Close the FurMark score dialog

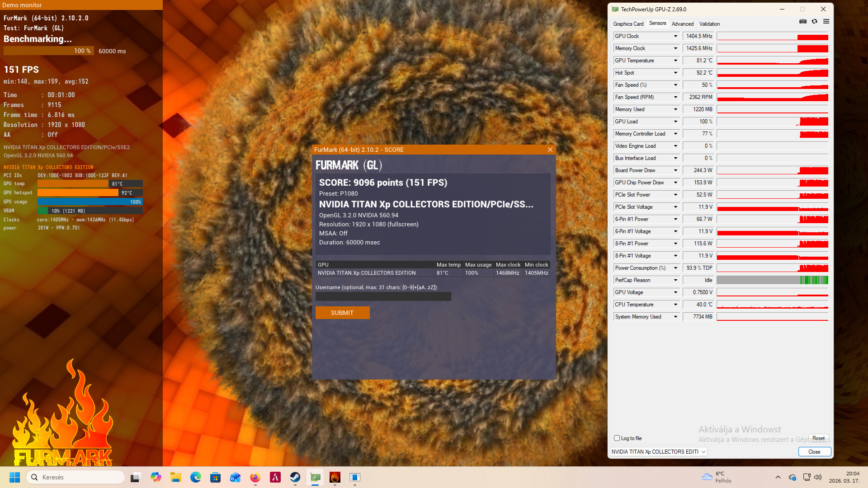coord(550,150)
